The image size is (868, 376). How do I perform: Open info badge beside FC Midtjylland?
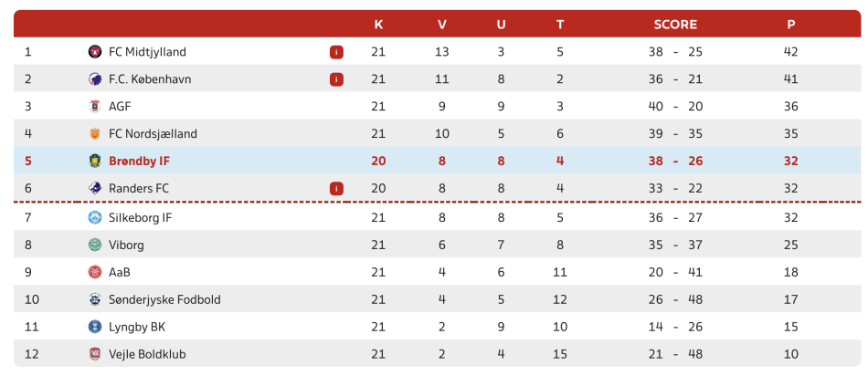pyautogui.click(x=336, y=53)
